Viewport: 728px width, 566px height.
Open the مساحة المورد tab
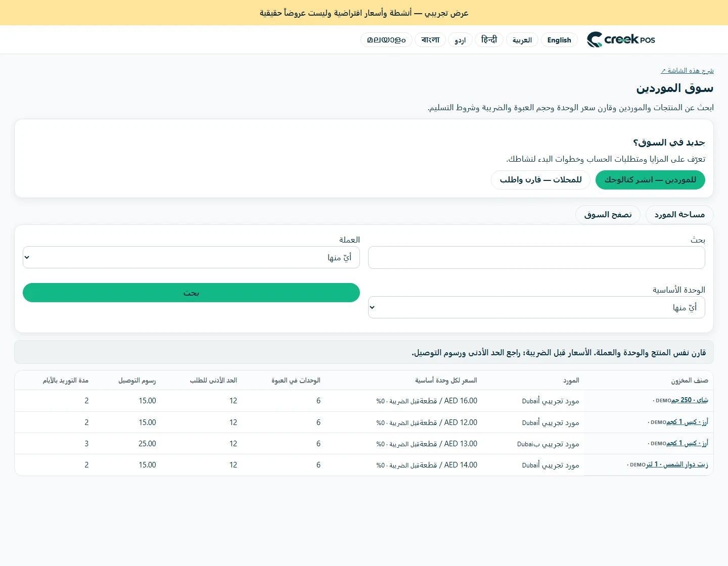tap(679, 215)
